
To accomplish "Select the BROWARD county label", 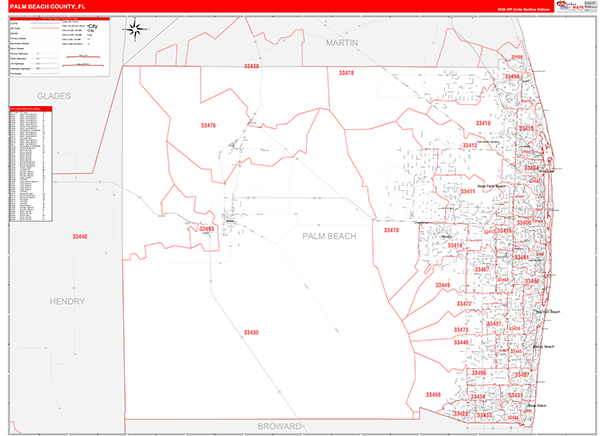I will click(x=279, y=426).
